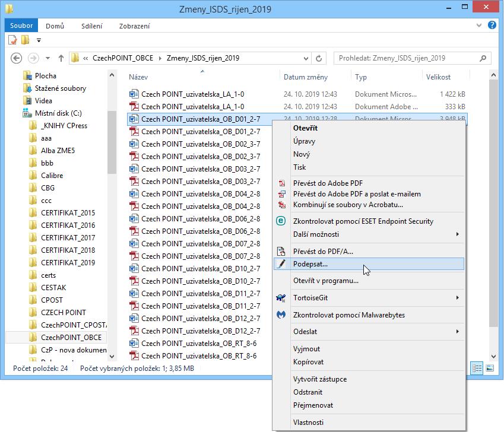Switch to details view icon in status bar
Screen dimensions: 504x432
pos(477,368)
